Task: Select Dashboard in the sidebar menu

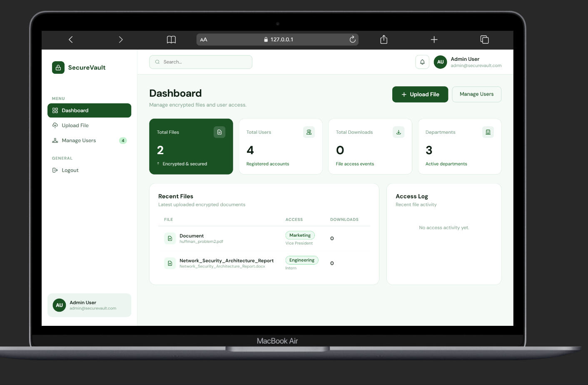Action: tap(89, 110)
